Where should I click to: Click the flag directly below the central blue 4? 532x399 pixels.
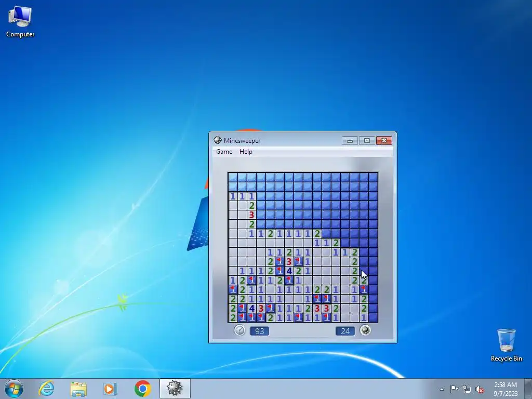click(x=289, y=280)
